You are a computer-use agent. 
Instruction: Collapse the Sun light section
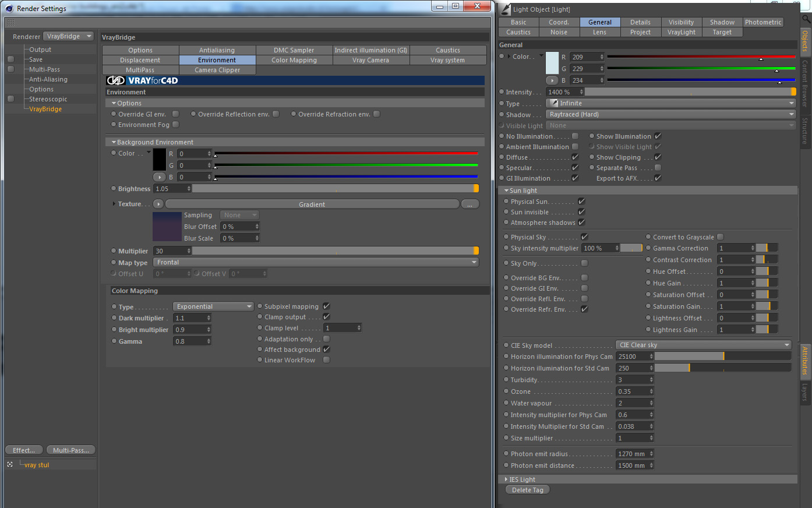[506, 190]
